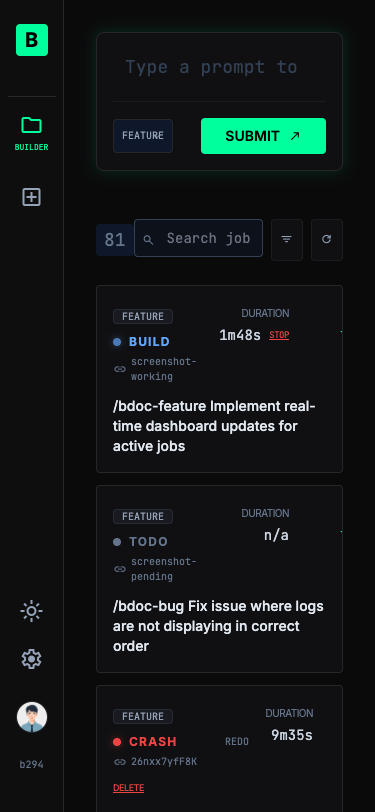This screenshot has width=375, height=812.
Task: Click the gray status dot next to TODO
Action: (117, 542)
